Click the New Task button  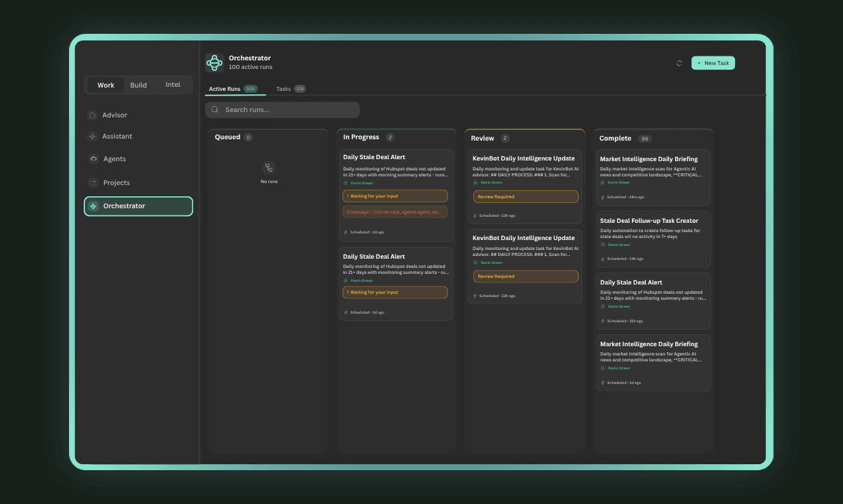[x=713, y=62]
